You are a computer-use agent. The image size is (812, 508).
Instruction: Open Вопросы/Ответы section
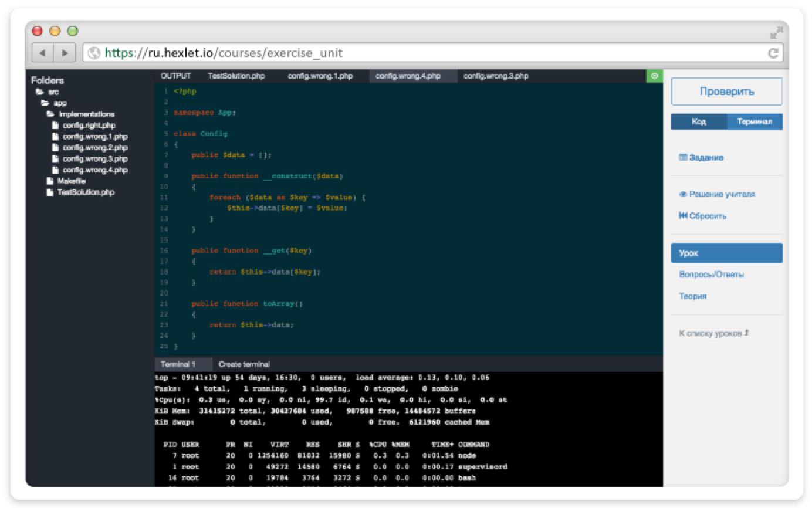(712, 275)
